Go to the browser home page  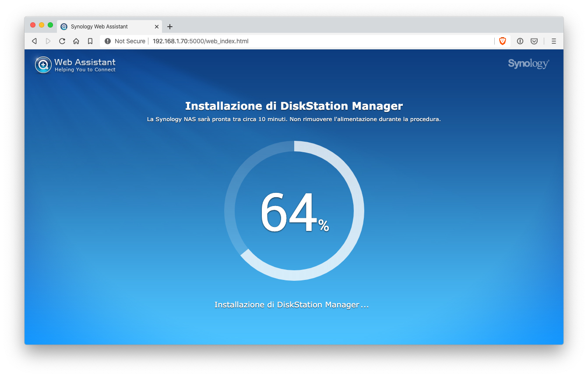pyautogui.click(x=76, y=41)
